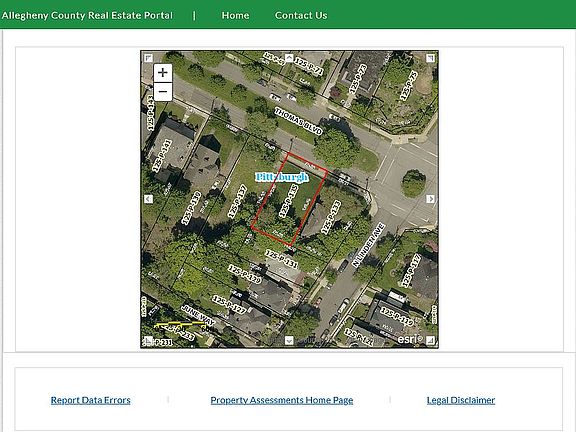
Task: Click parcel label 125-P-119
Action: (397, 317)
